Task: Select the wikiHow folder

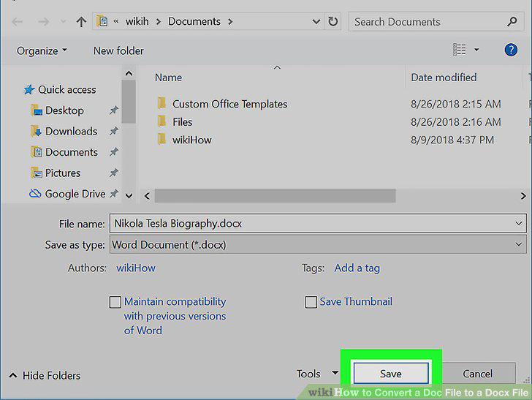Action: pos(192,140)
